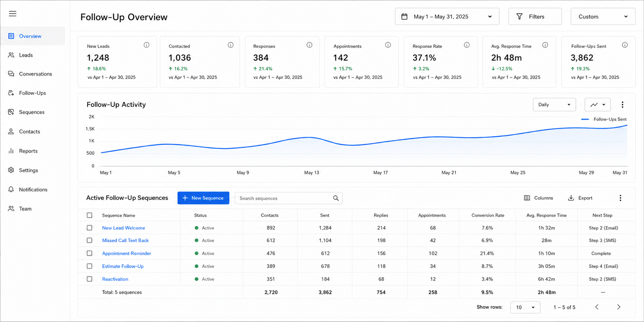644x322 pixels.
Task: Open the Appointment Reminder sequence link
Action: [x=126, y=253]
